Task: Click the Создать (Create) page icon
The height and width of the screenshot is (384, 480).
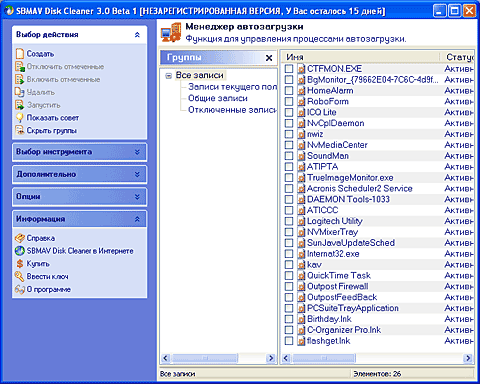Action: pos(20,54)
